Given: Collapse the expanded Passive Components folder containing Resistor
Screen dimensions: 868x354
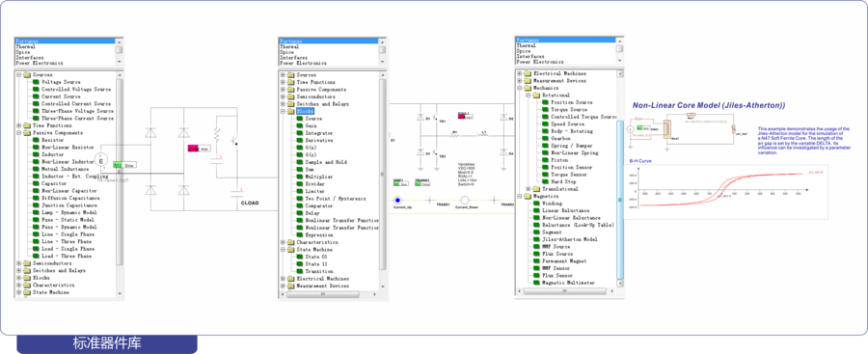Looking at the screenshot, I should [x=19, y=133].
